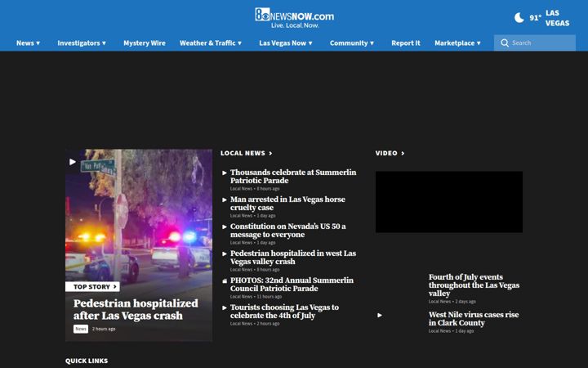
Task: Read Thousands celebrate at Summerlin Patriotic Parade
Action: click(293, 177)
